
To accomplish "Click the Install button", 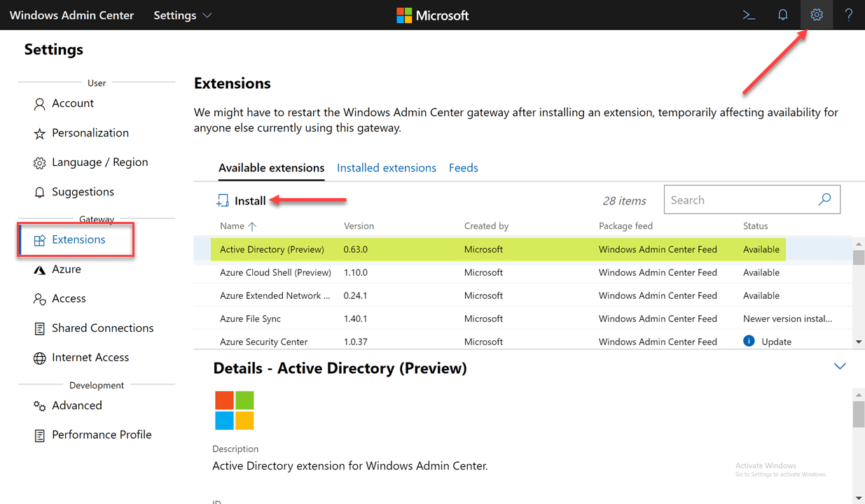I will [241, 200].
